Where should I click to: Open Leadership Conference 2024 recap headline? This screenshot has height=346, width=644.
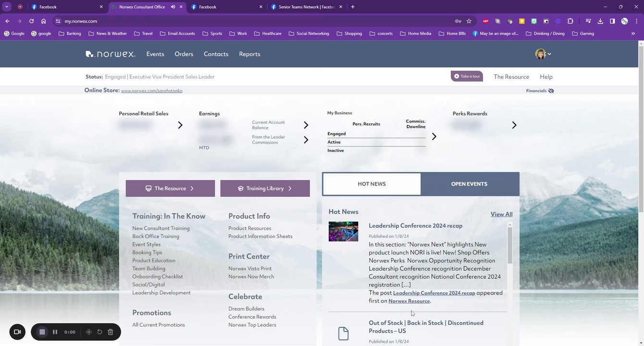[415, 226]
